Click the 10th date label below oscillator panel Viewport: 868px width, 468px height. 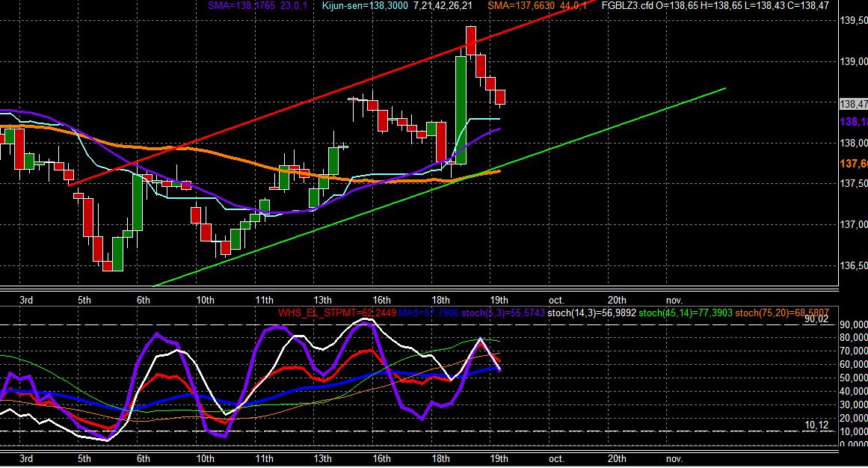coord(206,458)
